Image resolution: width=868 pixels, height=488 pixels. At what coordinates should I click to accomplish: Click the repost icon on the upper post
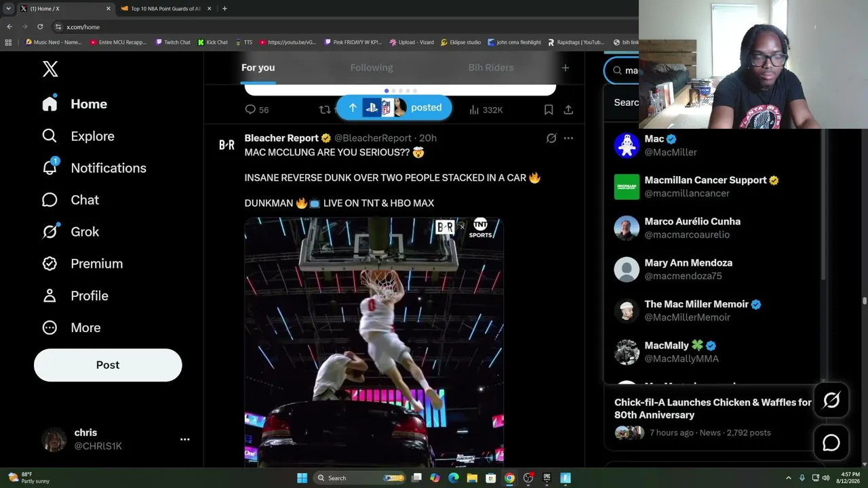(325, 109)
